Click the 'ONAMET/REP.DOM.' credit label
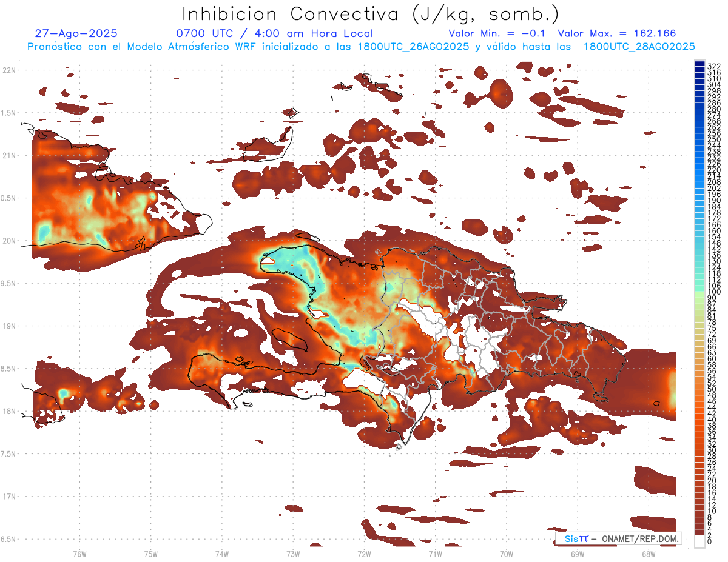The image size is (728, 562). coord(641,538)
